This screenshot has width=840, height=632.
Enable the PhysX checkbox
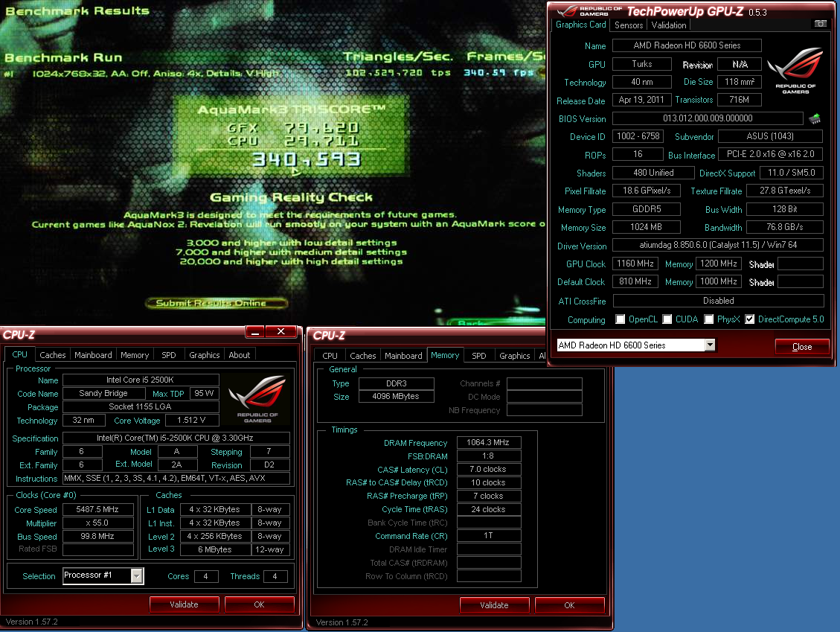709,319
